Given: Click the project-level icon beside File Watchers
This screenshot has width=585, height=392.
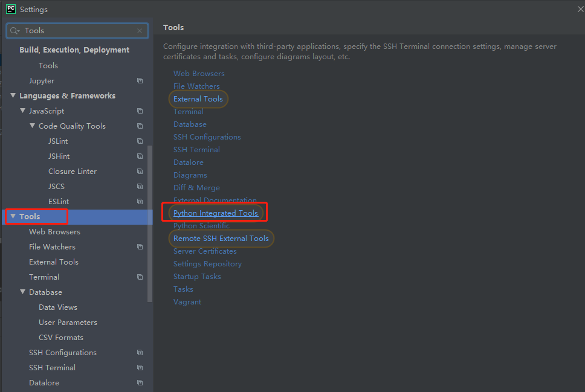Looking at the screenshot, I should [140, 247].
